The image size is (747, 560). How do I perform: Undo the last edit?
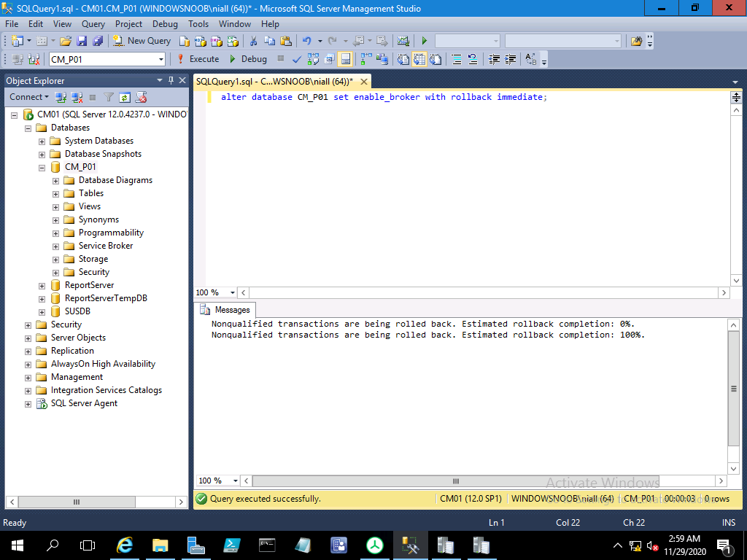(x=307, y=41)
